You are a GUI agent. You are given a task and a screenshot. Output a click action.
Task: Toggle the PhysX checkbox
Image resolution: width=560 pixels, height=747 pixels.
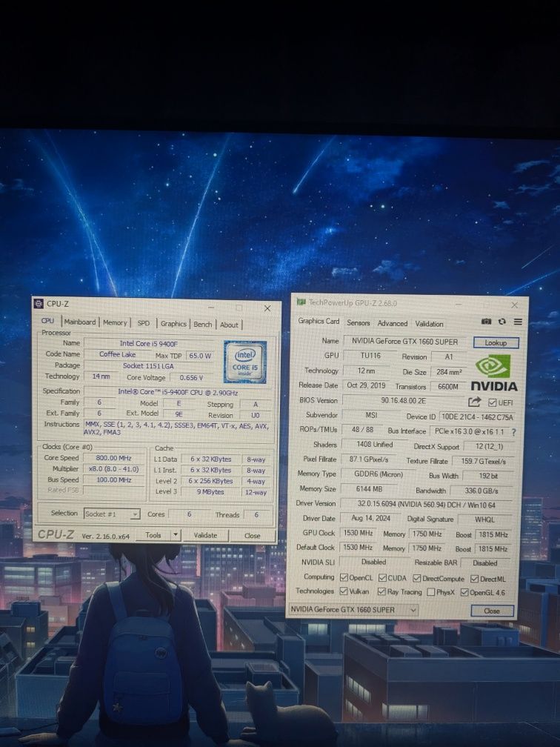[x=431, y=592]
